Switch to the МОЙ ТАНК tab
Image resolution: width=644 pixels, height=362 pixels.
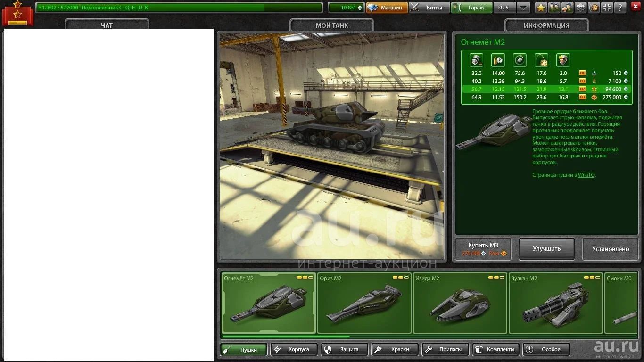coord(332,25)
